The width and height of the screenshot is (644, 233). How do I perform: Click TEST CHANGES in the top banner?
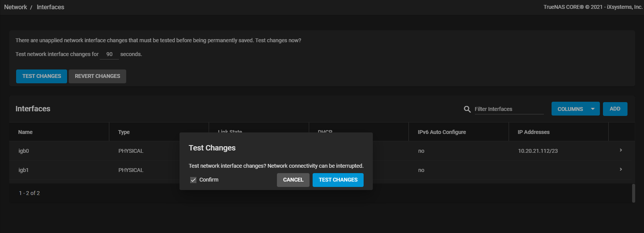[41, 76]
